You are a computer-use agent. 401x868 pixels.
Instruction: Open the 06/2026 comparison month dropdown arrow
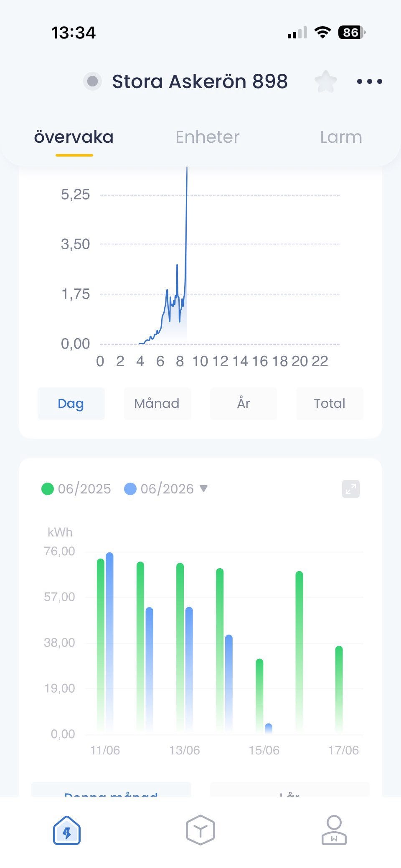[203, 488]
